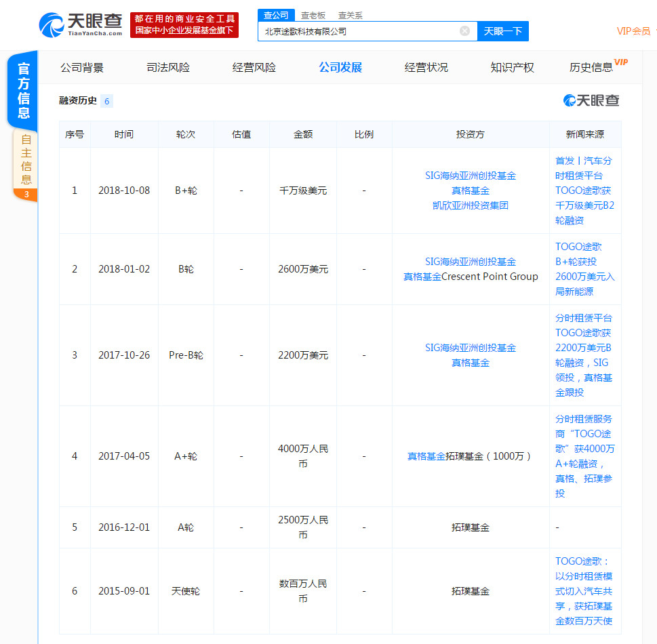Click the funding history count badge 6
The image size is (657, 644).
(x=106, y=101)
